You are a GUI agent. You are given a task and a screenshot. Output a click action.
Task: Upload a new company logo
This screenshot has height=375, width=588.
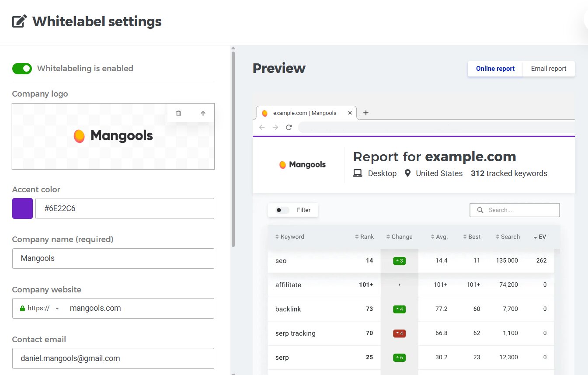tap(203, 113)
